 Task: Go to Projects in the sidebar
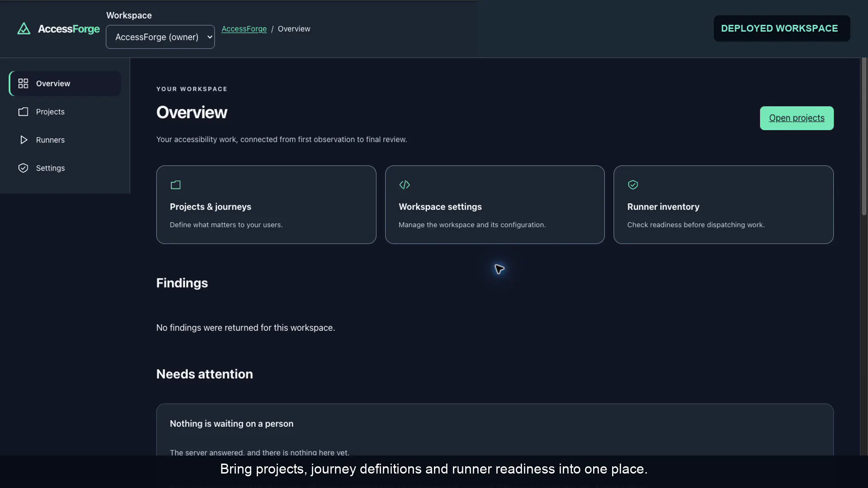[x=65, y=112]
